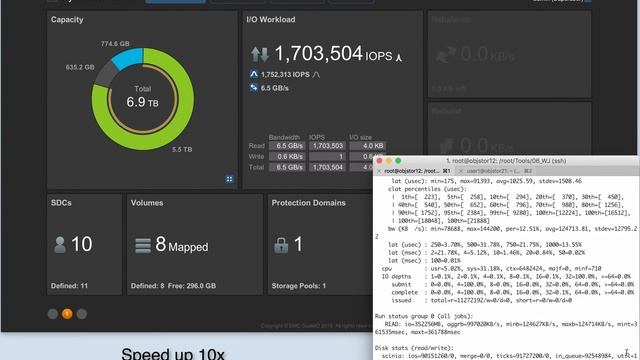Click the SDCs Defined: 11 text

pos(69,286)
